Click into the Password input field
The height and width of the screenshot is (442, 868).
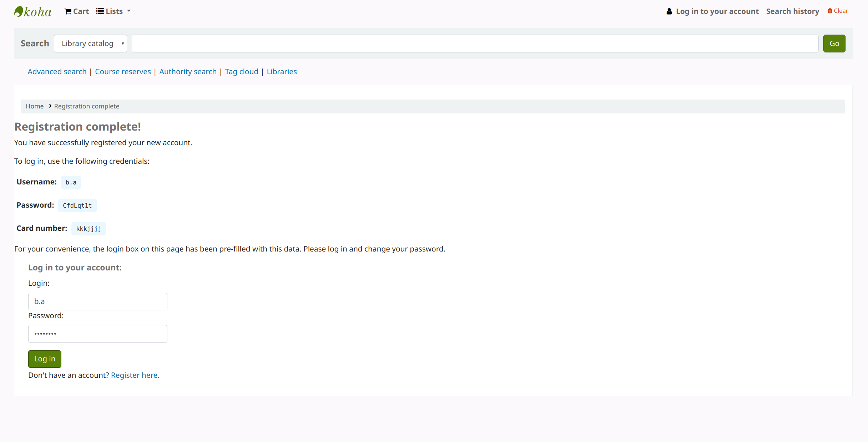[97, 334]
